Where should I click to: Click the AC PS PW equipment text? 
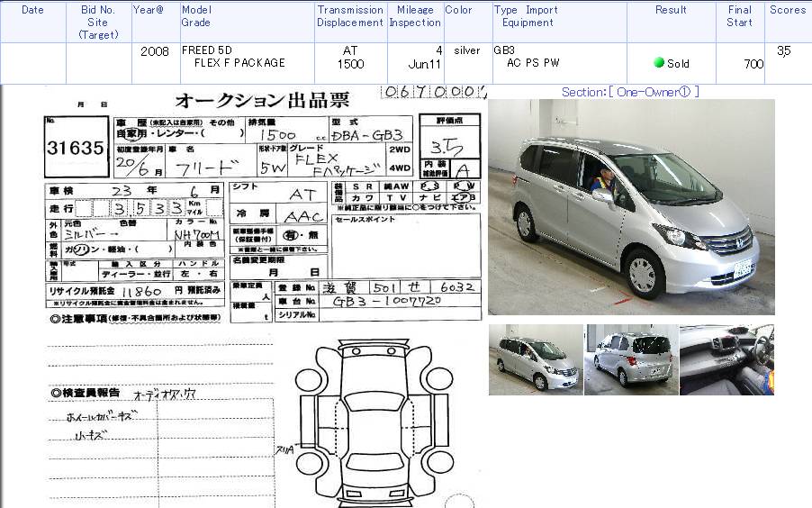click(534, 63)
